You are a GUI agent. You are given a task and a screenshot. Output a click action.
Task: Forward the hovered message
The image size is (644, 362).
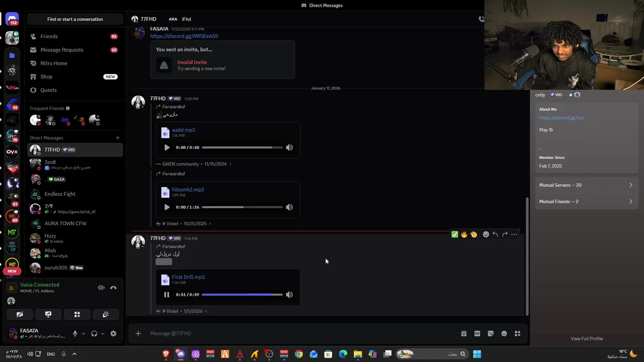(x=505, y=234)
